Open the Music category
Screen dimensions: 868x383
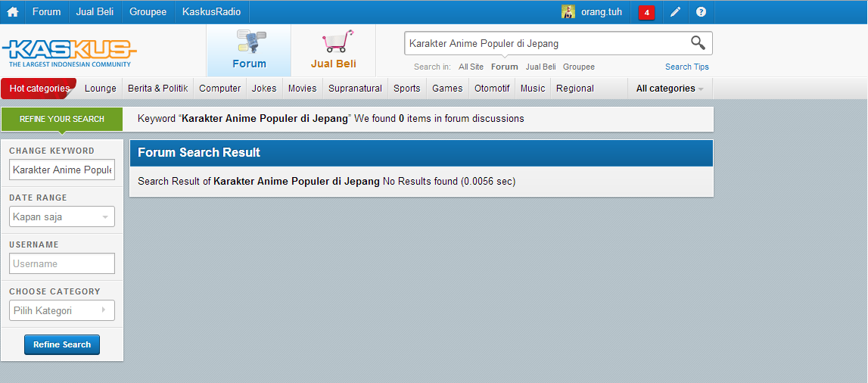tap(533, 88)
